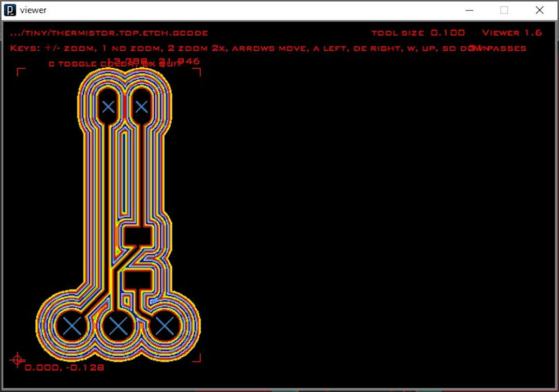Click the bottom-right blue X drill pad
This screenshot has height=392, width=559.
(x=164, y=326)
